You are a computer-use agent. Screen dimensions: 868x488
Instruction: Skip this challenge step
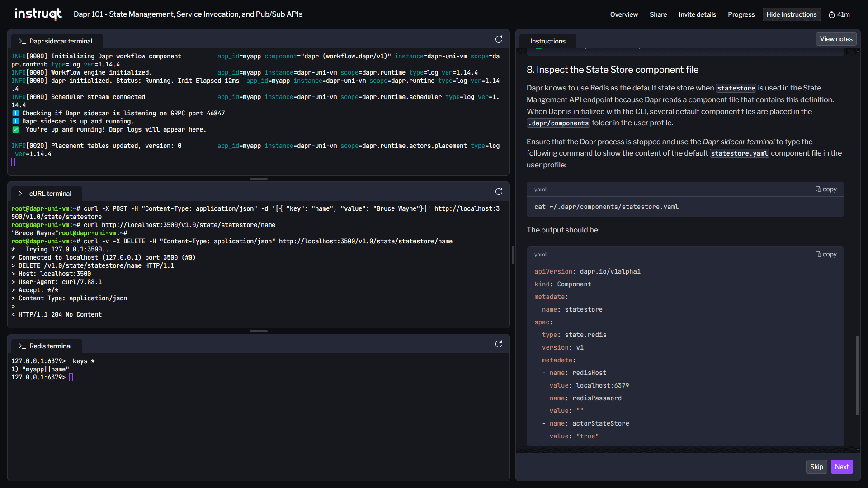pos(816,467)
